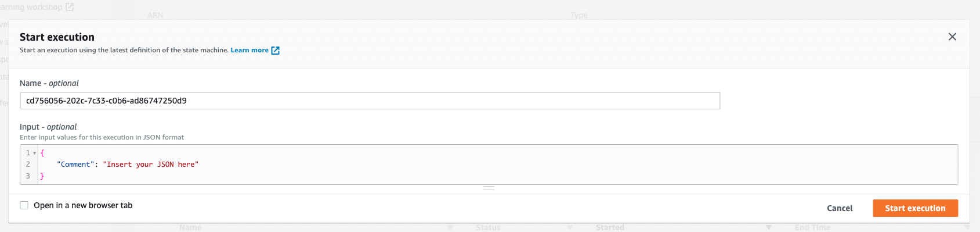Cancel the execution dialog
Viewport: 980px width, 232px height.
click(840, 208)
